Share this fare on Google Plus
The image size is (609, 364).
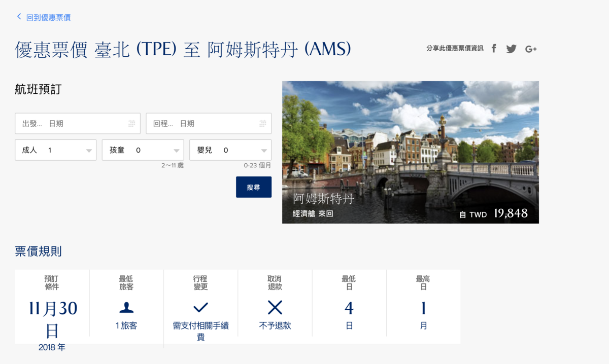531,49
